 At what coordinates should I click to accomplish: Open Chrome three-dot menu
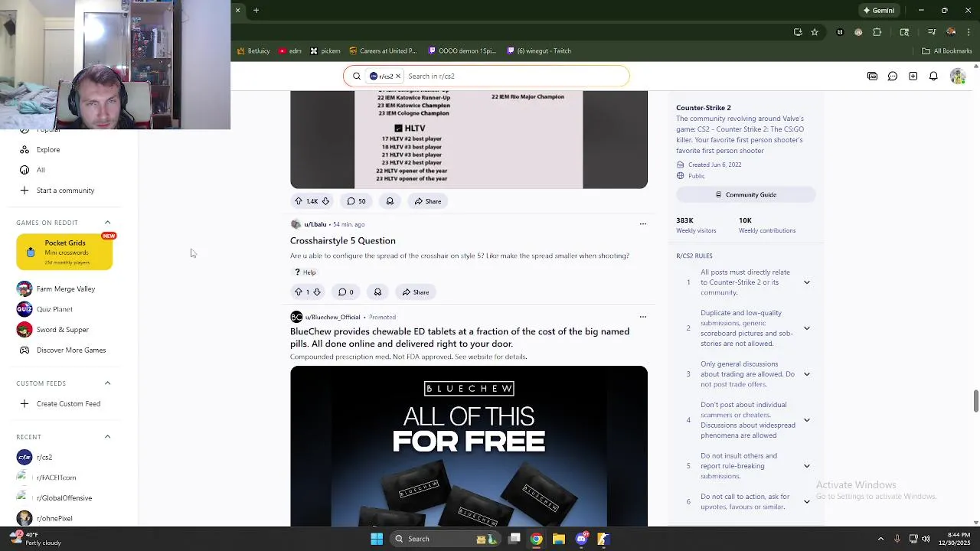(x=969, y=32)
